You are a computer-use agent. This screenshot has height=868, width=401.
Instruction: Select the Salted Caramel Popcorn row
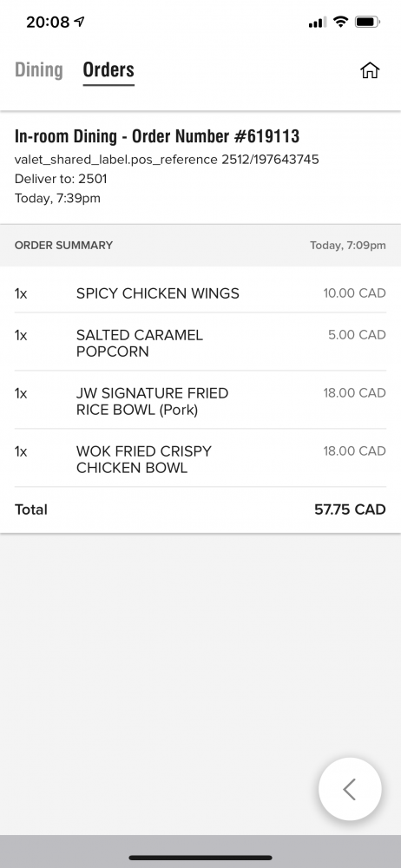coord(200,343)
